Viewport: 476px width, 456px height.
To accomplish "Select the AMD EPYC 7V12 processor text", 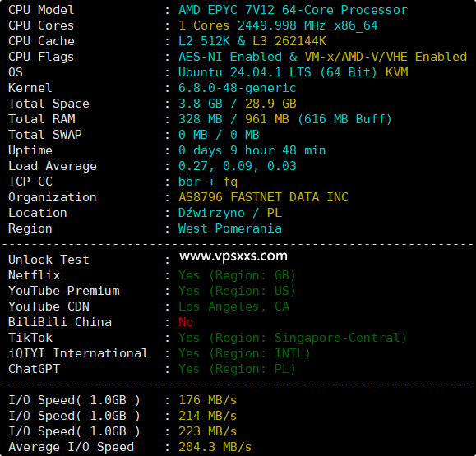I will point(293,10).
